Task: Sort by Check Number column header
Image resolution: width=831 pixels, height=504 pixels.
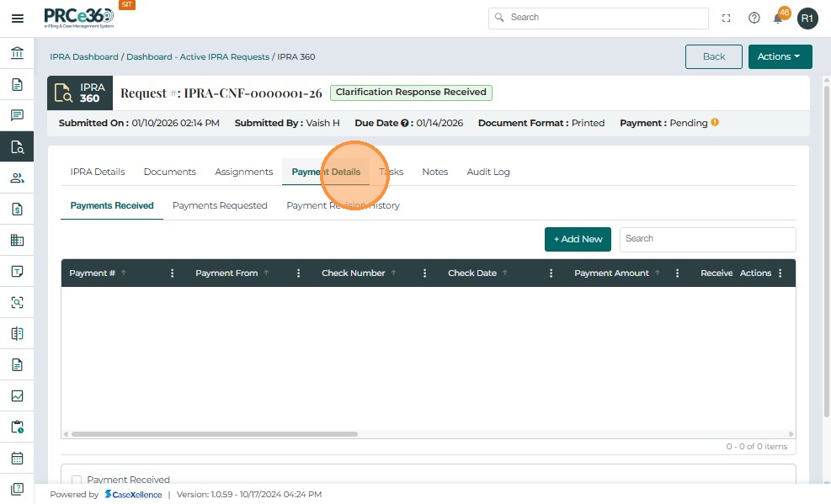Action: (x=353, y=273)
